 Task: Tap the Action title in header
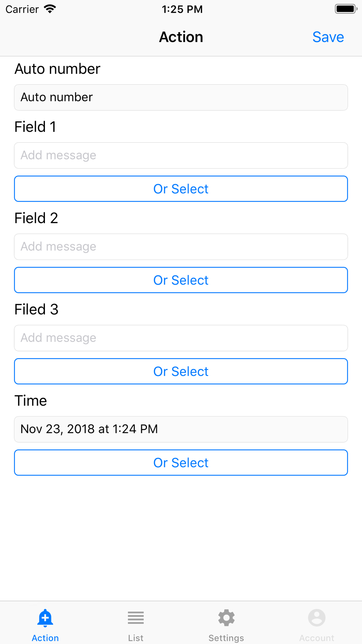coord(181,37)
